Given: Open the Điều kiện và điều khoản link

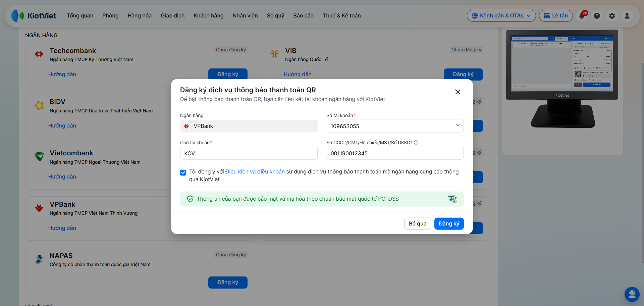Looking at the screenshot, I should 255,172.
